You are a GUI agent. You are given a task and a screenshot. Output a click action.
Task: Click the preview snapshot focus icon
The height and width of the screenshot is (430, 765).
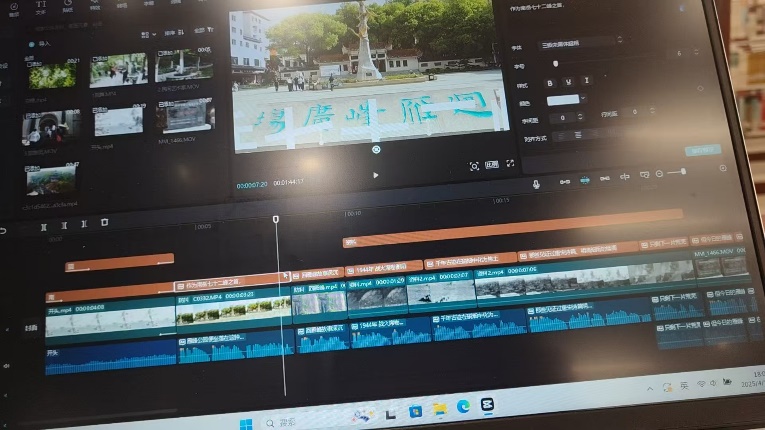[474, 165]
